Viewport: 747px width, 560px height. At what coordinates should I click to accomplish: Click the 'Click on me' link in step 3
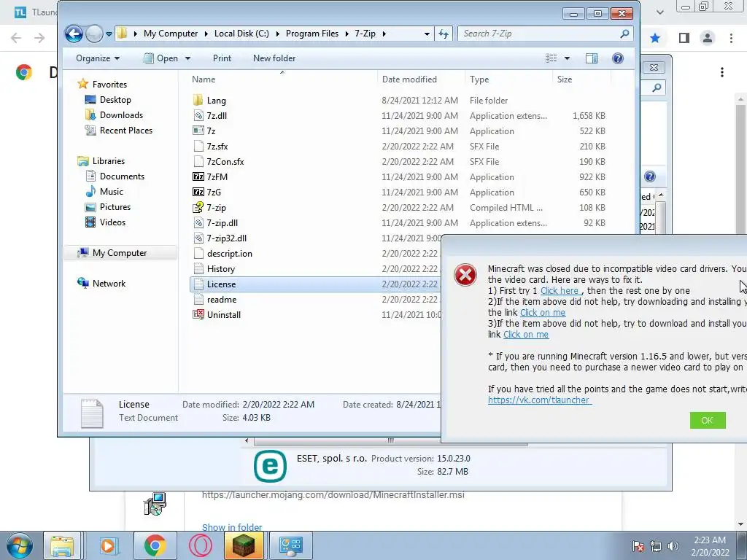click(x=526, y=334)
